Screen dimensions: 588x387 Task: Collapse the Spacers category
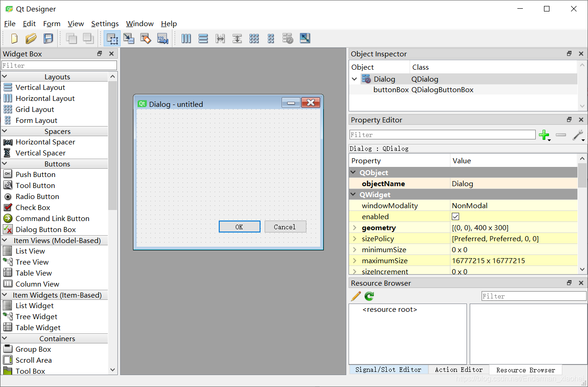(5, 131)
